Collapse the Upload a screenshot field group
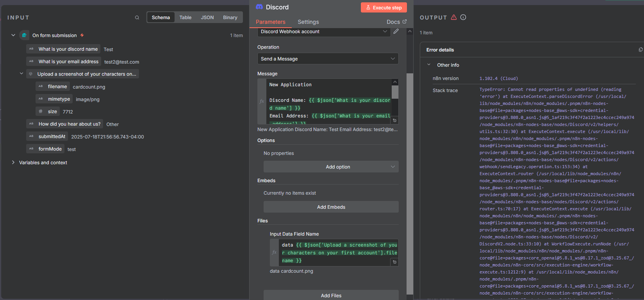 point(21,73)
